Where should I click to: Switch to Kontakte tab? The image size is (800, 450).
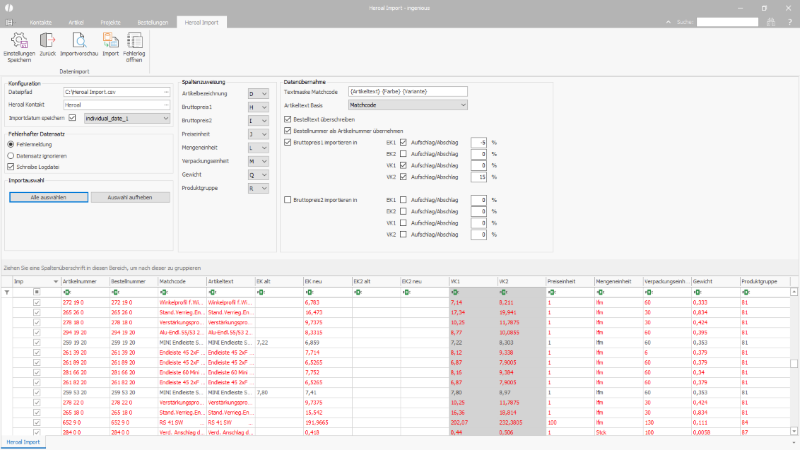tap(41, 22)
